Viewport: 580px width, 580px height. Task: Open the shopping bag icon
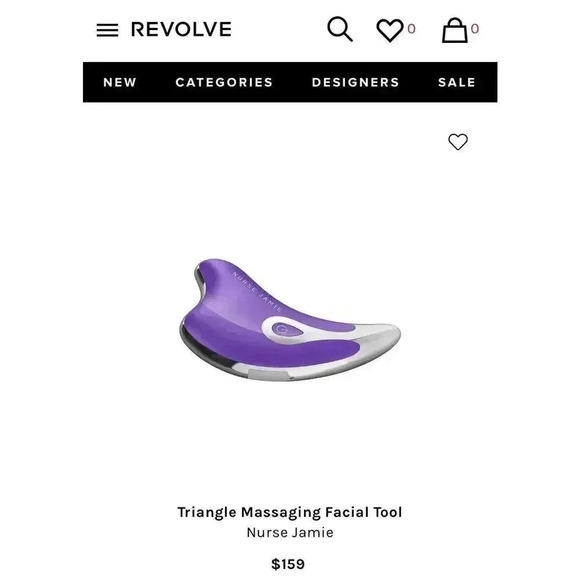click(455, 30)
